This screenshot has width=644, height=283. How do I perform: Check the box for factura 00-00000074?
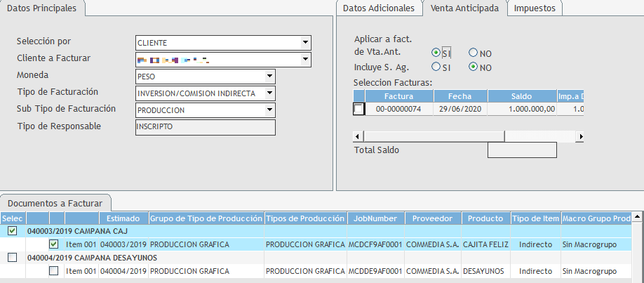click(x=358, y=109)
